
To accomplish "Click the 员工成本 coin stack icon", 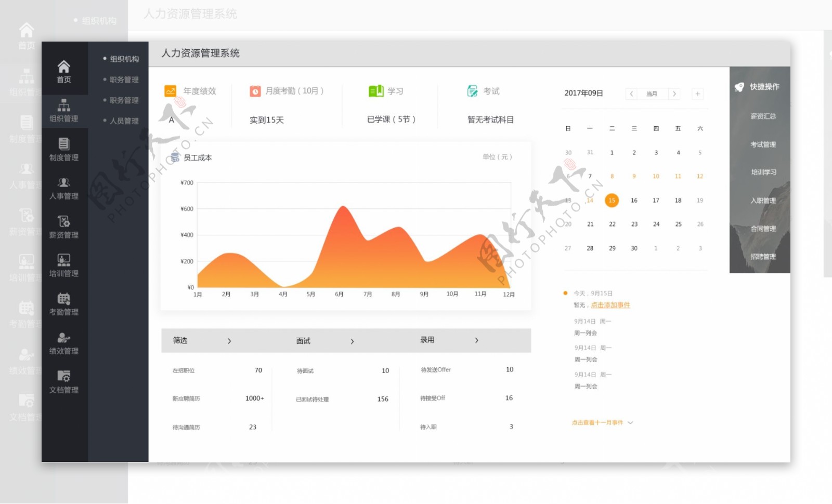I will 175,157.
